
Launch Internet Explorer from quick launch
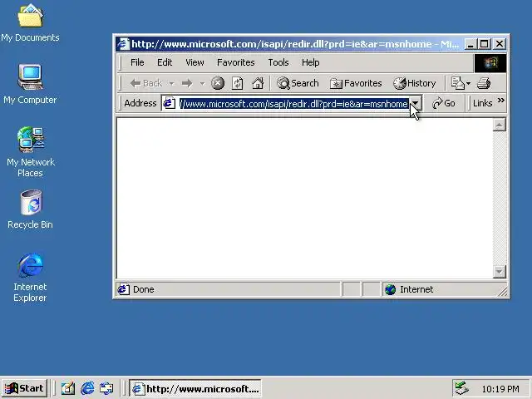[x=87, y=388]
